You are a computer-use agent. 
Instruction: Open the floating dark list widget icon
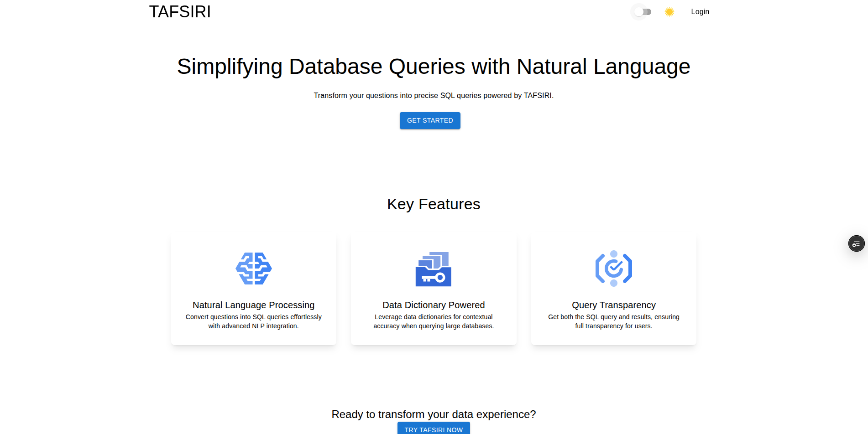pos(856,243)
